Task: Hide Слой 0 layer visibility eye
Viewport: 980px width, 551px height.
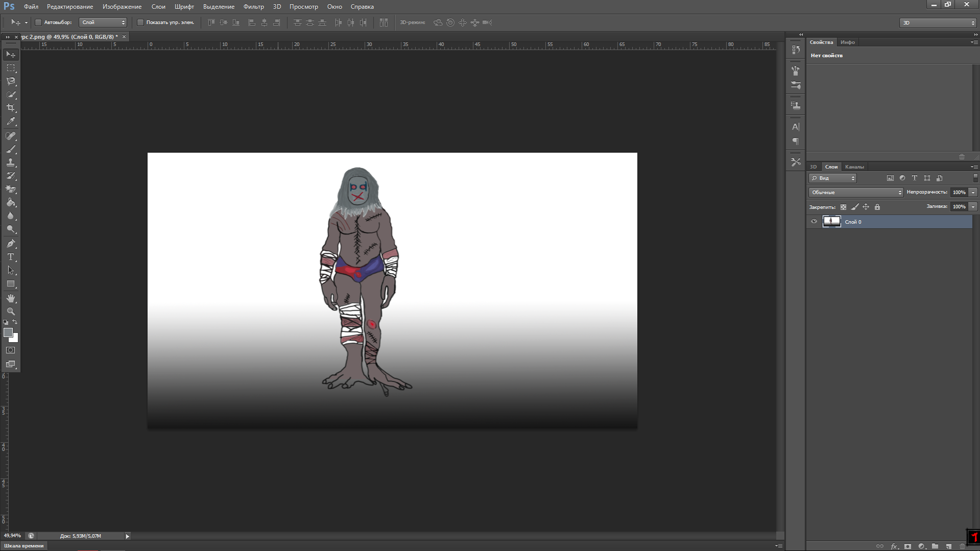Action: coord(814,222)
